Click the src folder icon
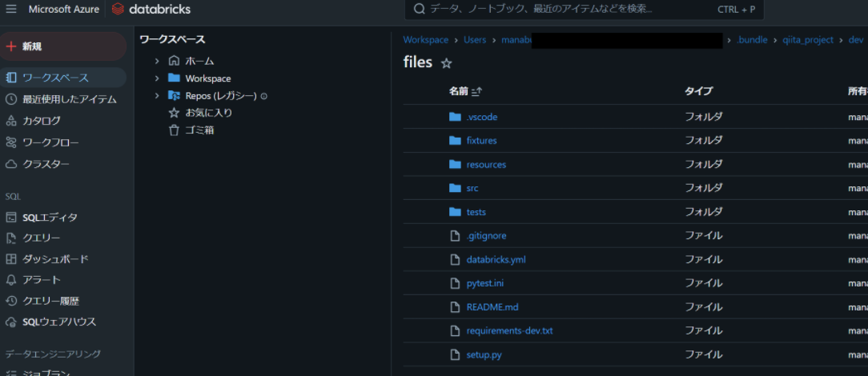The image size is (868, 376). click(455, 188)
